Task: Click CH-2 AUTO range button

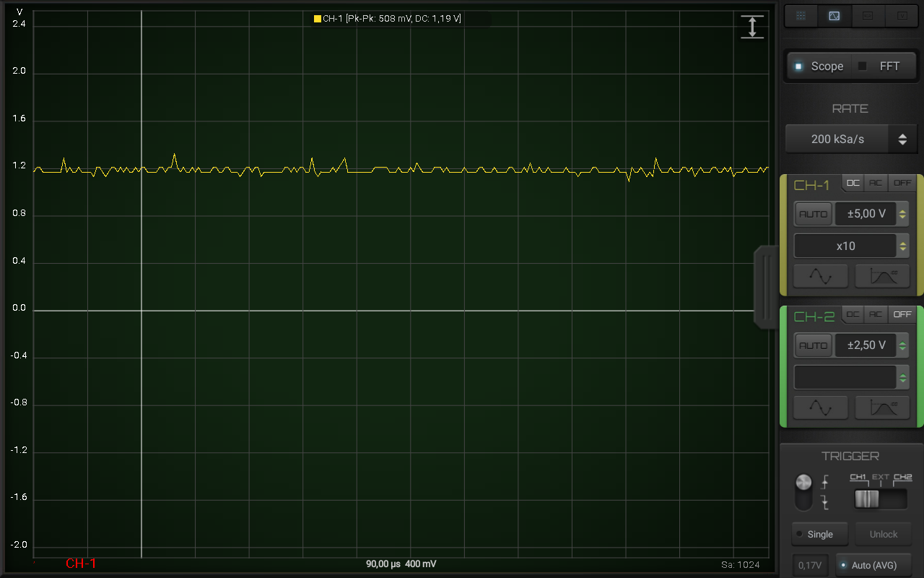Action: tap(814, 345)
